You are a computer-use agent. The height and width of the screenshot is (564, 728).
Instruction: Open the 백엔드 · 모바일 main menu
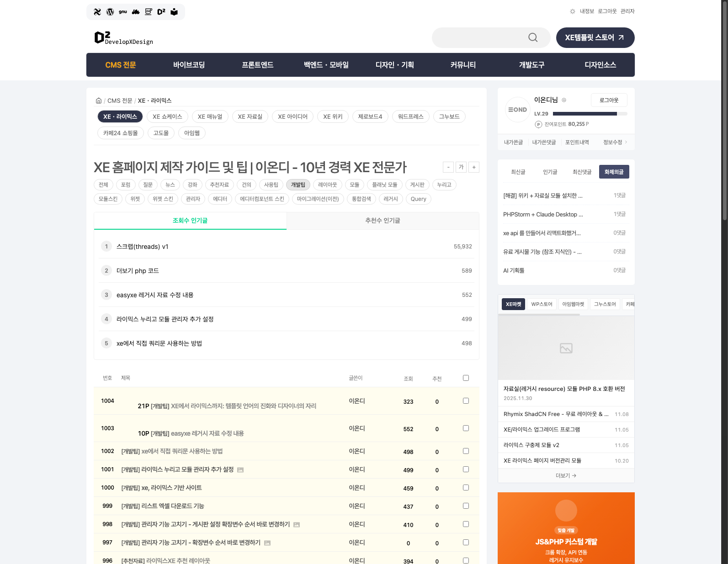pyautogui.click(x=326, y=65)
